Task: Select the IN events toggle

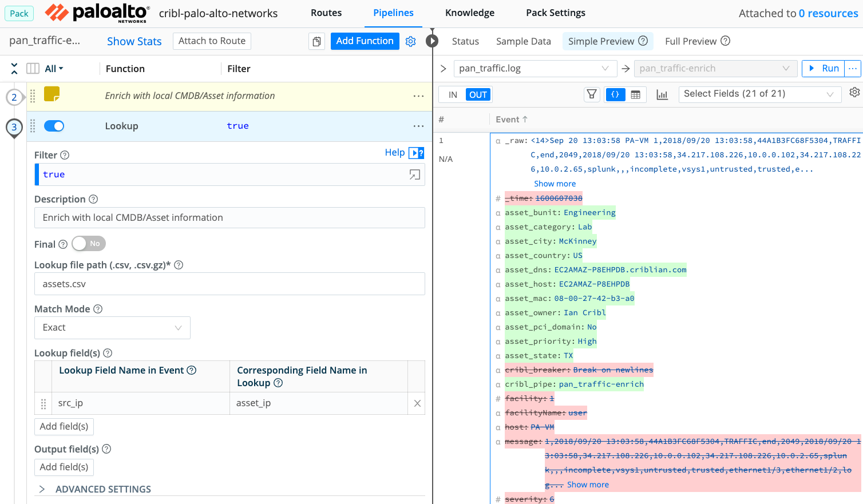Action: click(x=453, y=95)
